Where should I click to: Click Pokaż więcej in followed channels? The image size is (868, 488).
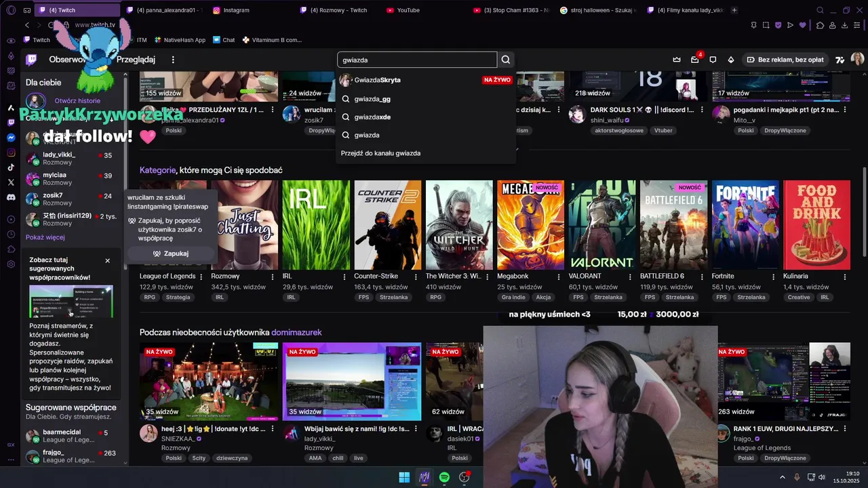coord(45,237)
